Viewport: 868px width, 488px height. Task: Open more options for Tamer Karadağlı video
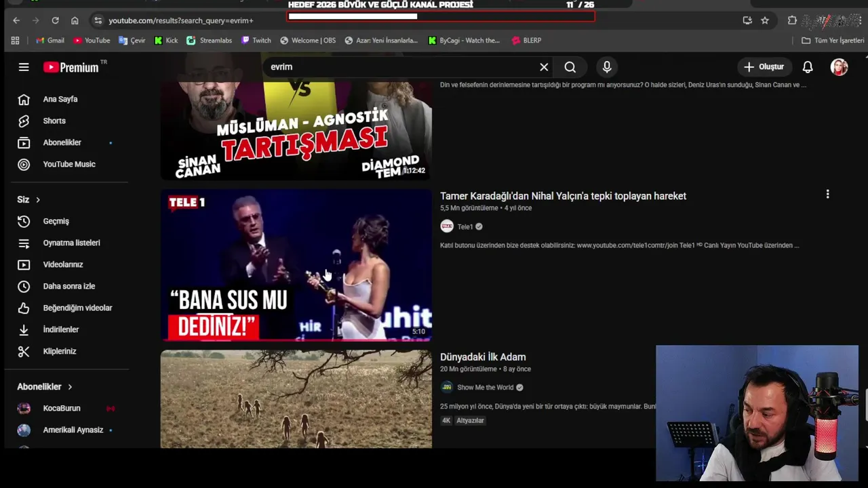point(827,195)
